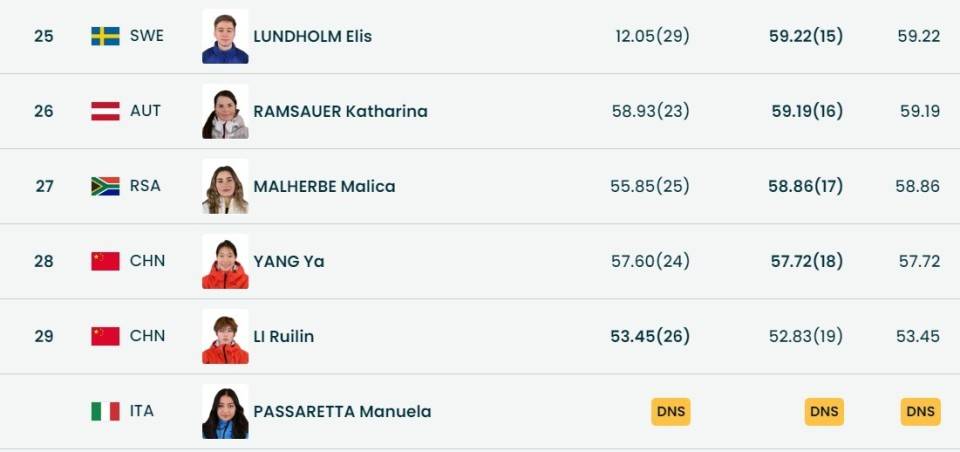Open LUNDHOLM Elis profile link
The height and width of the screenshot is (452, 960).
click(x=312, y=36)
